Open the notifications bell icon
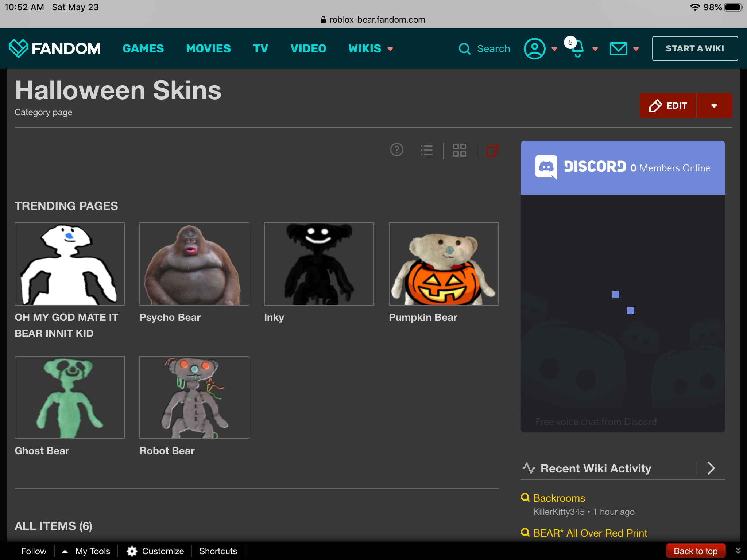Screen dimensions: 747x560 (577, 49)
